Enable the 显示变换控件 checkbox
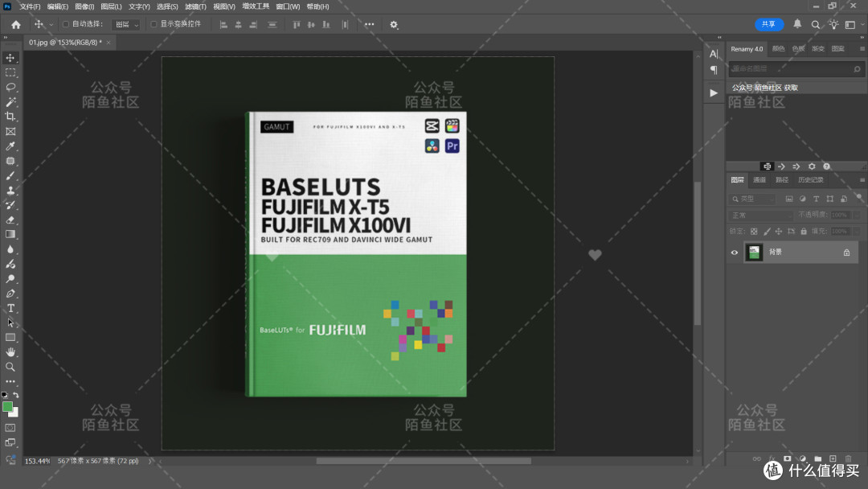The image size is (868, 489). point(154,24)
